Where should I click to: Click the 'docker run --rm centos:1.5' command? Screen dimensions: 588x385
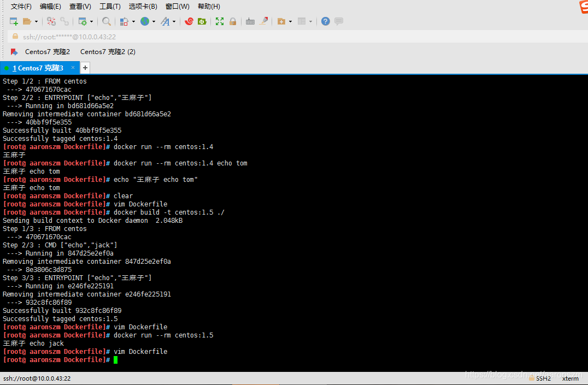coord(163,335)
